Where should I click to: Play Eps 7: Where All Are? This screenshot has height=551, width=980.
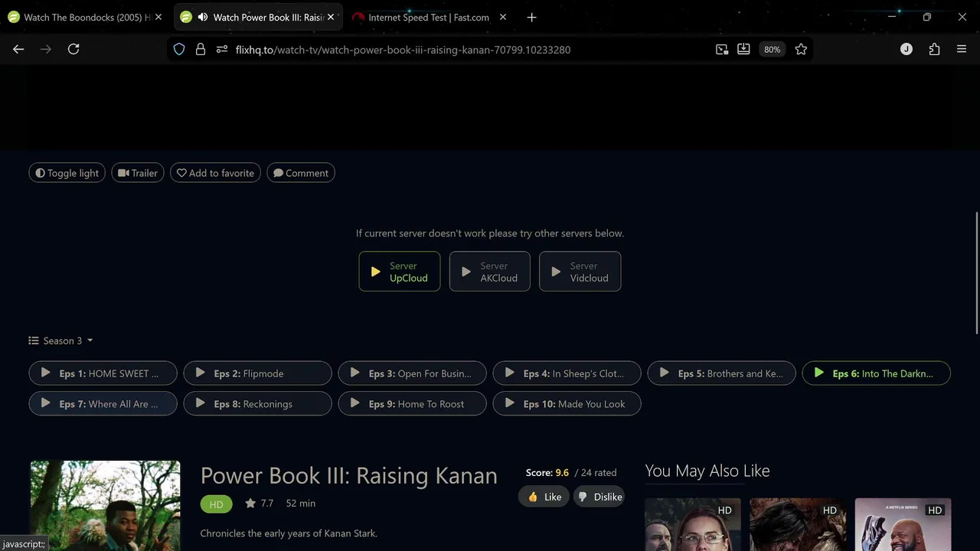(103, 403)
